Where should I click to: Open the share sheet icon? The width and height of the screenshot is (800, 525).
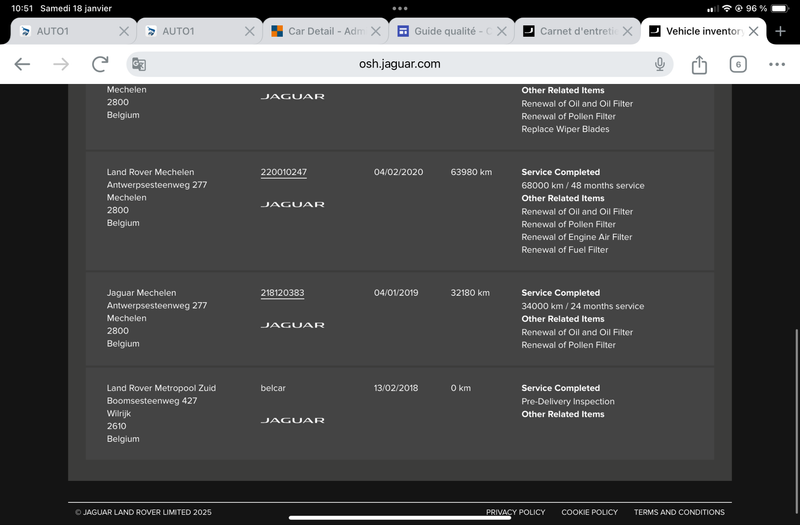(699, 64)
